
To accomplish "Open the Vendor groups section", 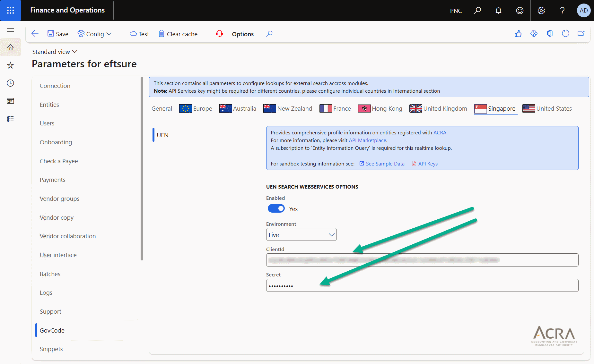I will tap(60, 199).
